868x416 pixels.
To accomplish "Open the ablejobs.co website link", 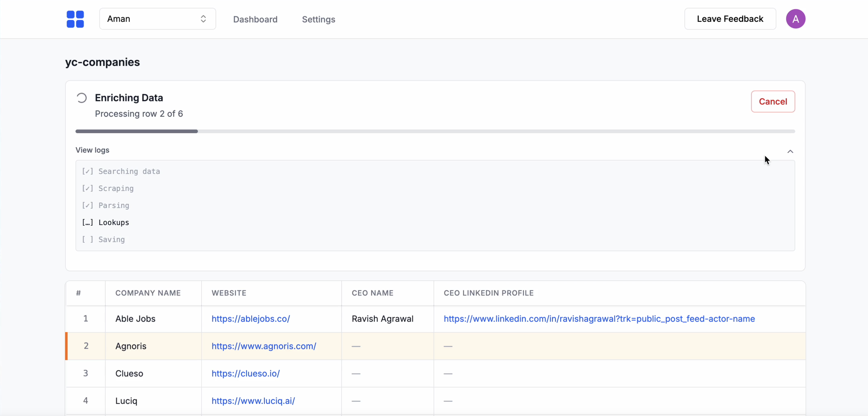I will pos(250,319).
